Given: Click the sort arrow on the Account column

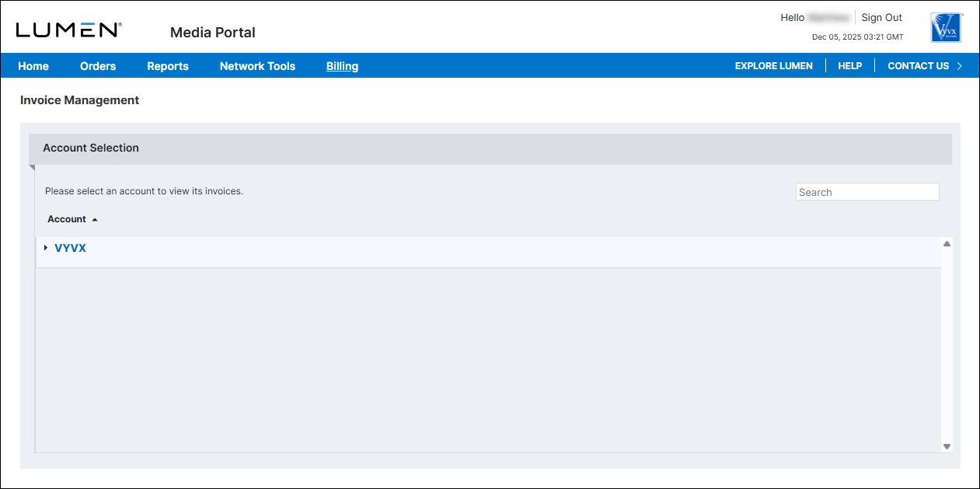Looking at the screenshot, I should coord(96,218).
